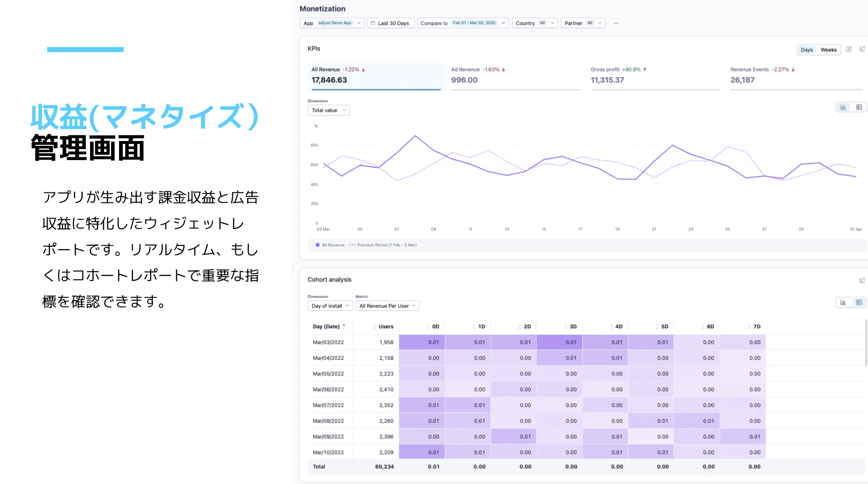Sort by 5D column header

click(x=662, y=326)
